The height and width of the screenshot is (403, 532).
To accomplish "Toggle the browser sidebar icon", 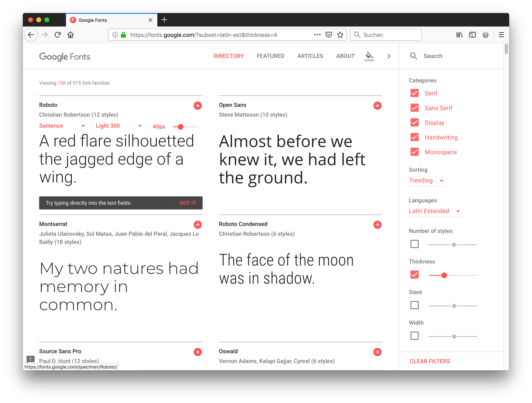I will [472, 35].
